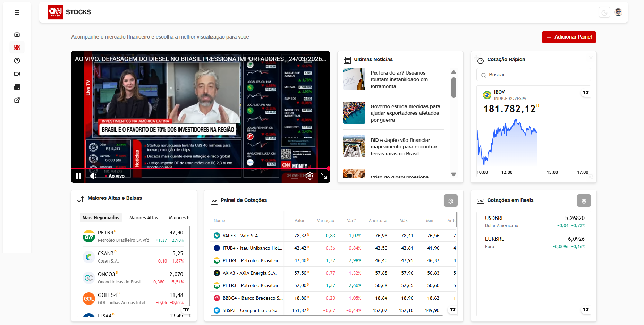Click the external link sidebar icon
Screen dimensions: 644x325
click(17, 100)
